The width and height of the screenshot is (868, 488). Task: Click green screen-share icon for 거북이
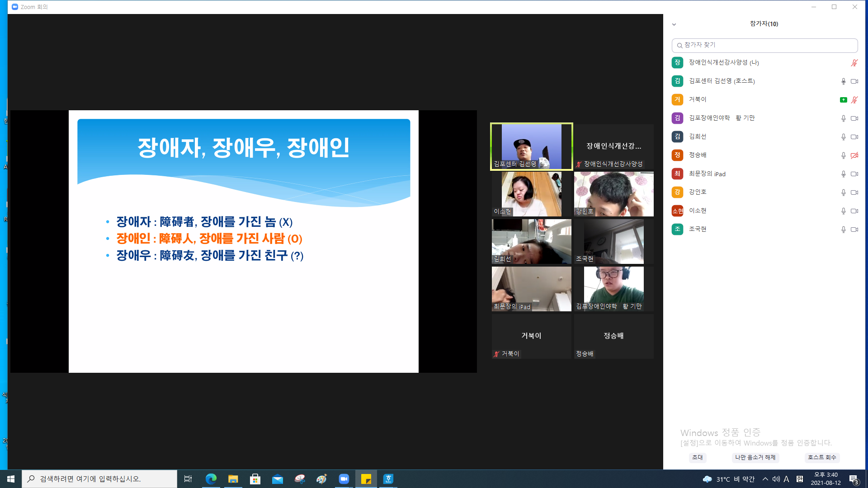(x=843, y=100)
